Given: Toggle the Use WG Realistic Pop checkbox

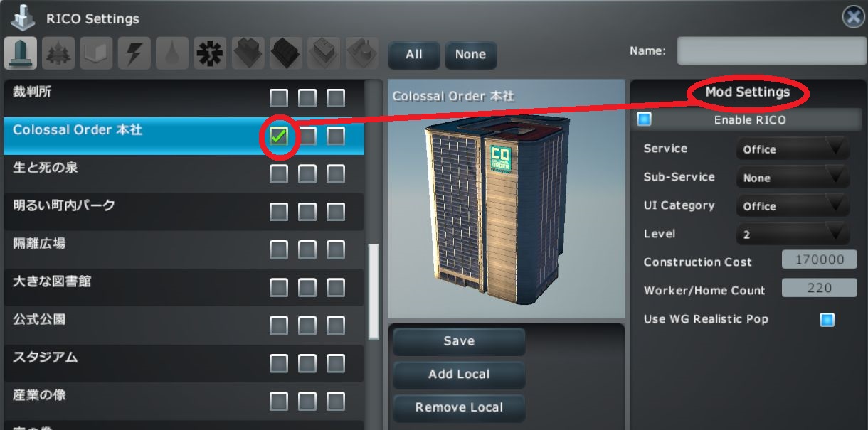Looking at the screenshot, I should 827,320.
